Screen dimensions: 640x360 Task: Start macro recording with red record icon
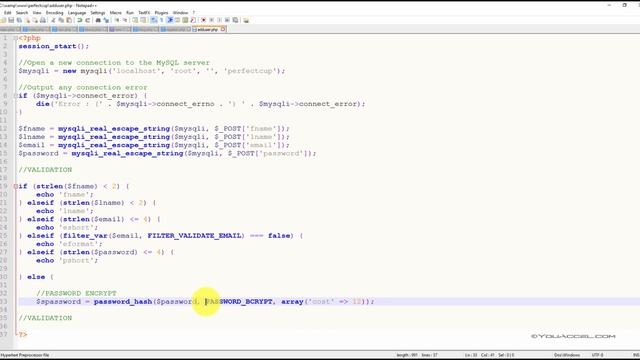203,20
